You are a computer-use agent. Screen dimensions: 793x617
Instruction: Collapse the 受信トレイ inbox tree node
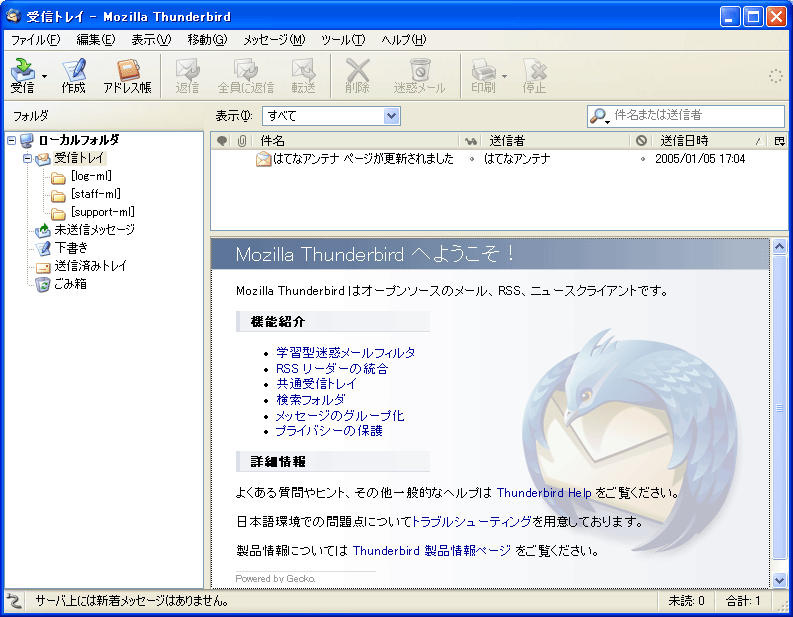[x=28, y=158]
